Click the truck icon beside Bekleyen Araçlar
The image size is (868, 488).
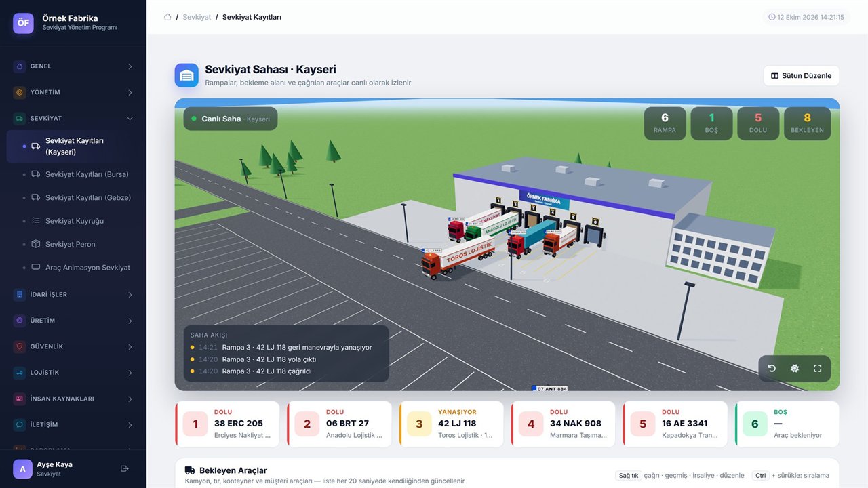click(190, 470)
